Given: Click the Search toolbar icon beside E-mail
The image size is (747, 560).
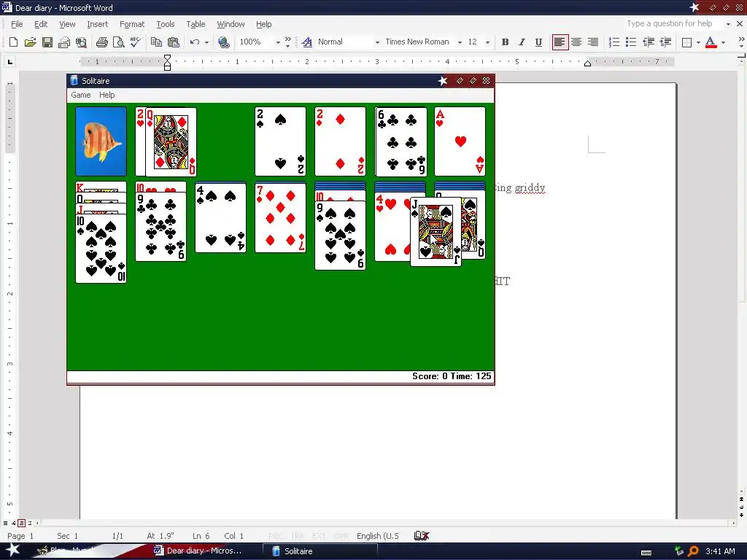Looking at the screenshot, I should click(x=81, y=42).
